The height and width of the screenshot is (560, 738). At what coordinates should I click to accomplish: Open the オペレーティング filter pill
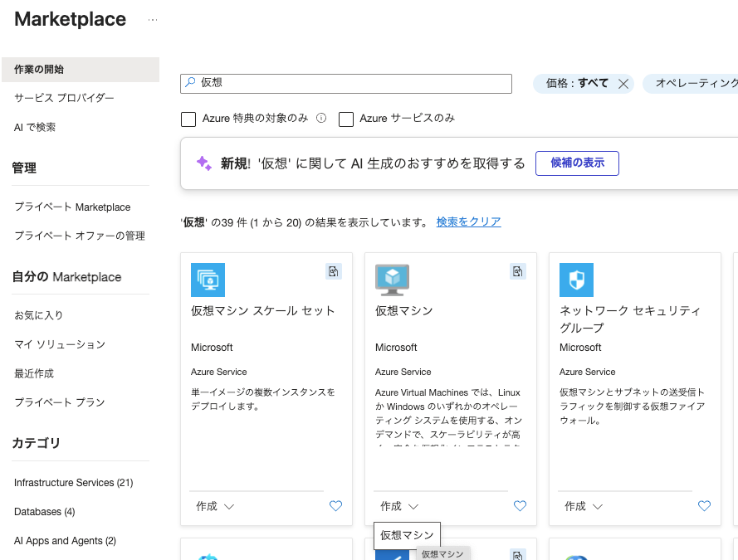tap(692, 84)
